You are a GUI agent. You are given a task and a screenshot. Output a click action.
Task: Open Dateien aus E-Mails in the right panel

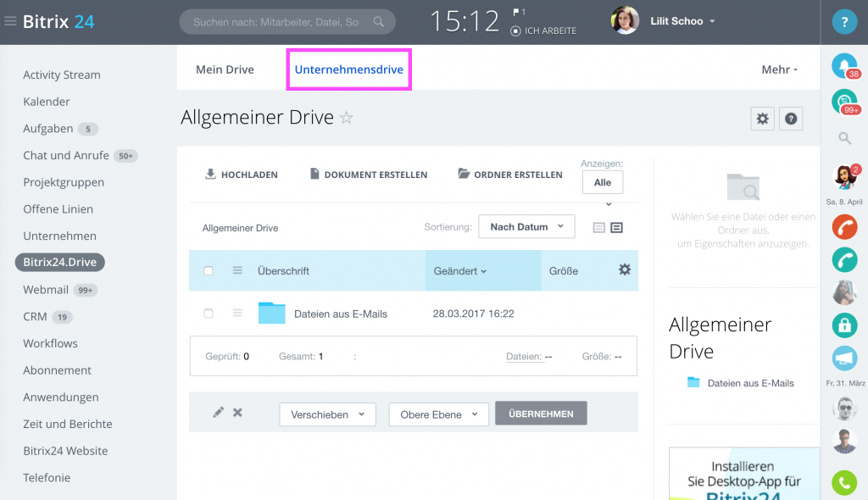751,383
